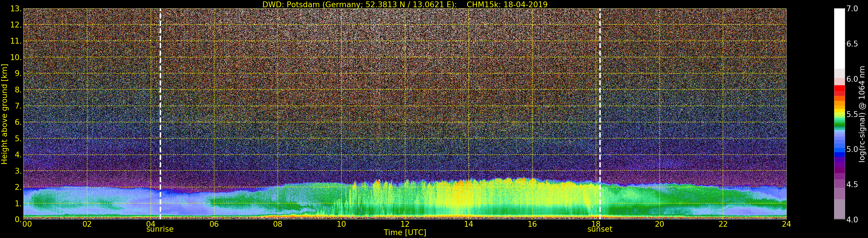The height and width of the screenshot is (238, 868).
Task: Click the white top section of the colorbar
Action: [x=839, y=39]
